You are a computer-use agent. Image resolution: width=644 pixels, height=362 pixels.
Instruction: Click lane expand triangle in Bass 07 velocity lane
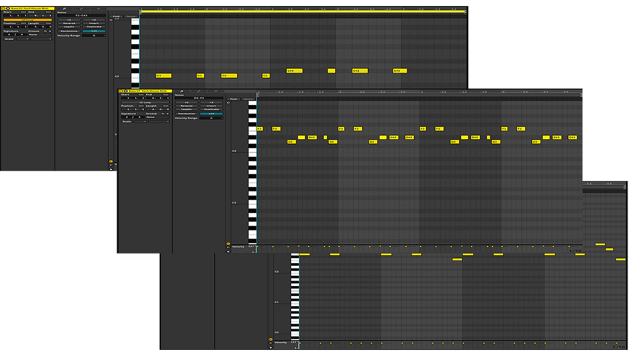coord(228,251)
